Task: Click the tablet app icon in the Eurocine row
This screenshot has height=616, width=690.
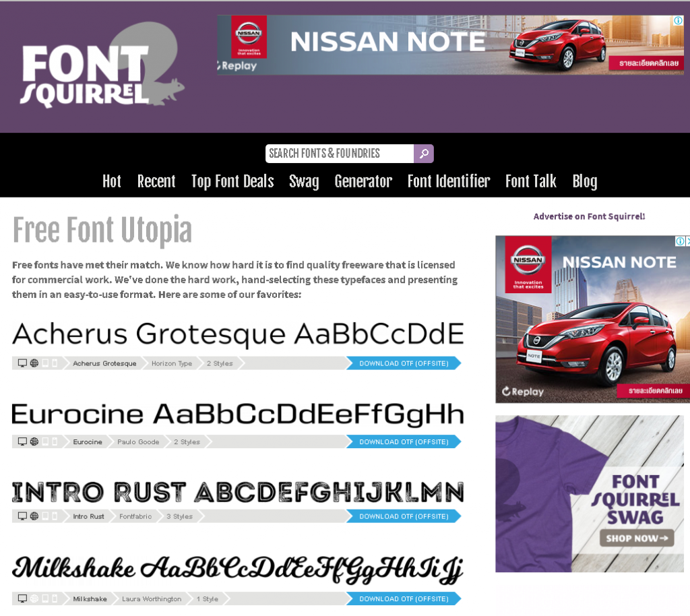Action: (x=45, y=441)
